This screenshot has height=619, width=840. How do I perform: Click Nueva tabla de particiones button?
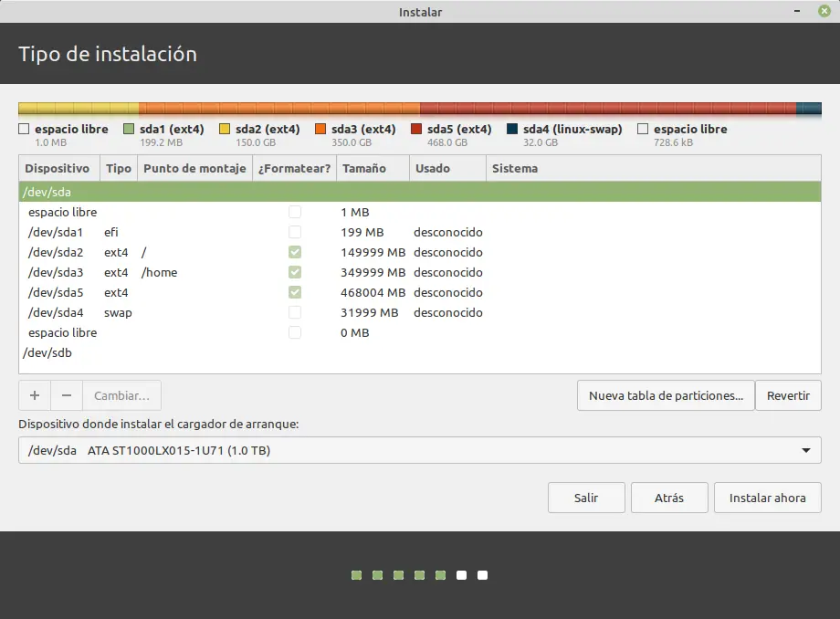(x=666, y=395)
